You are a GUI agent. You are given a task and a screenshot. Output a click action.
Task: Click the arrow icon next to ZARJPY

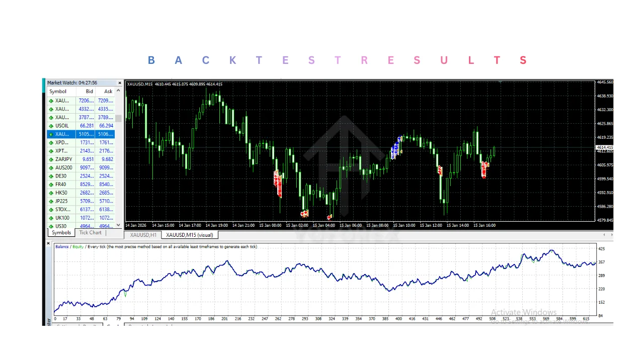[51, 159]
